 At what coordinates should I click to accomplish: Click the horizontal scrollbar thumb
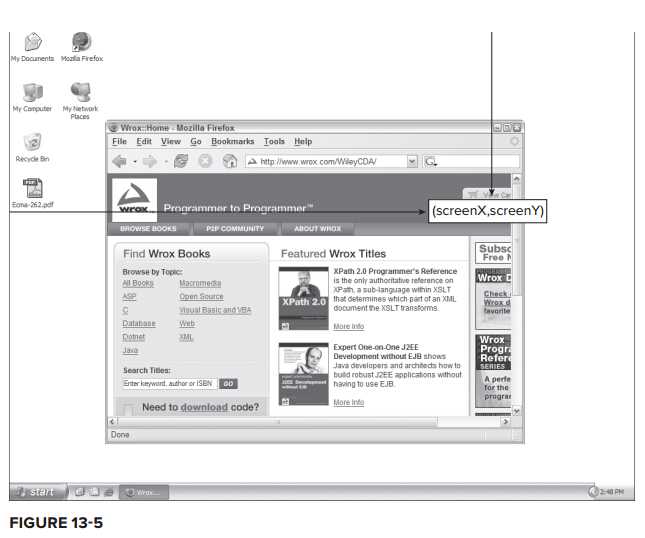pos(278,422)
